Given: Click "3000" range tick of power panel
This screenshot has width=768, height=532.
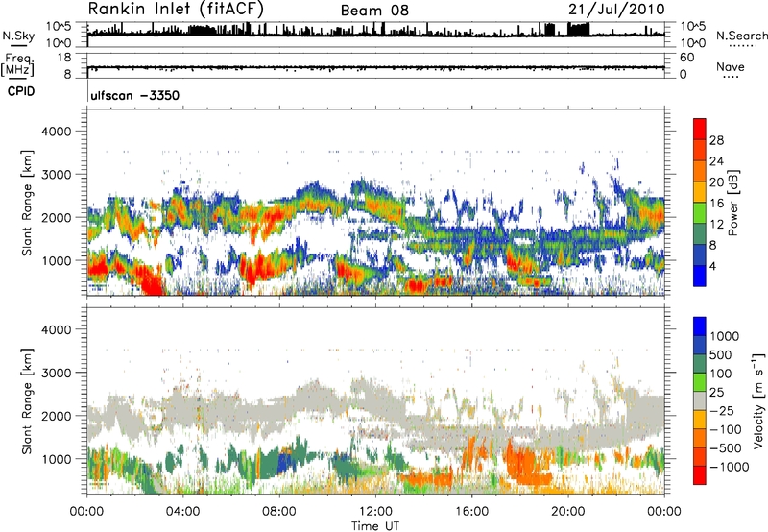Looking at the screenshot, I should coord(56,175).
